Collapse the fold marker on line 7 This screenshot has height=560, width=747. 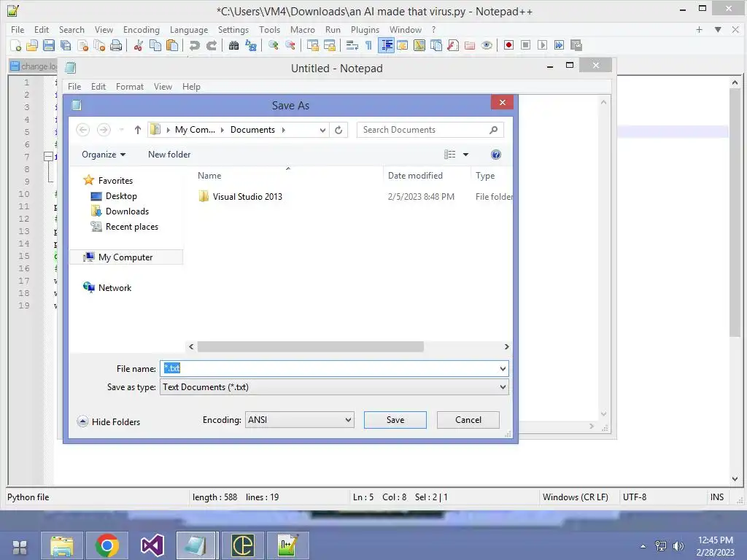click(48, 156)
